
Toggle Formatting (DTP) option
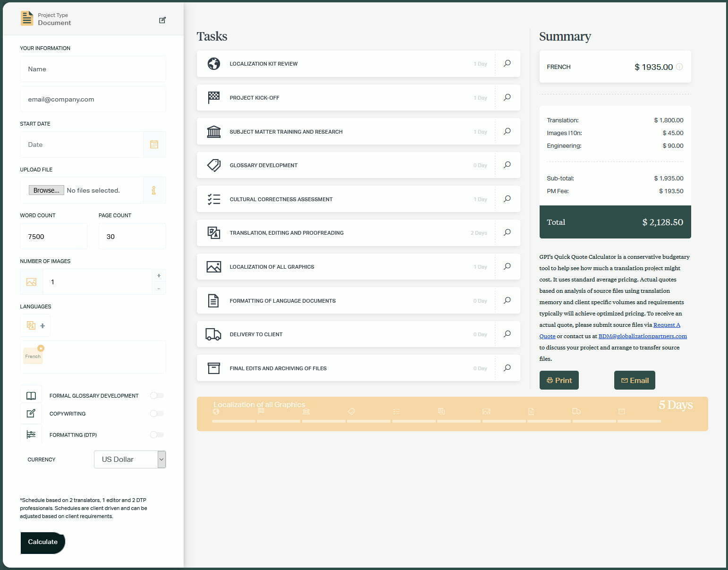(x=157, y=435)
